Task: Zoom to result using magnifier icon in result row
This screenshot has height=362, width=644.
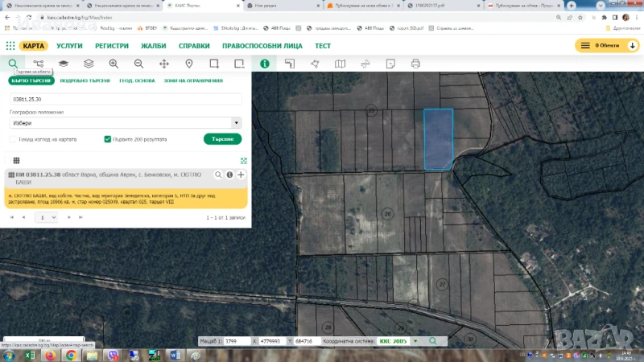Action: coord(218,175)
